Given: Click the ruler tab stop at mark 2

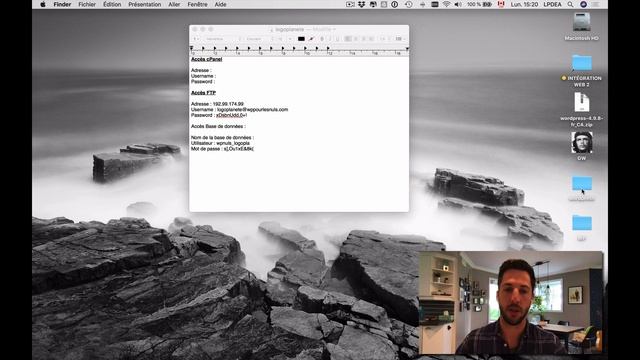Looking at the screenshot, I should click(x=215, y=48).
